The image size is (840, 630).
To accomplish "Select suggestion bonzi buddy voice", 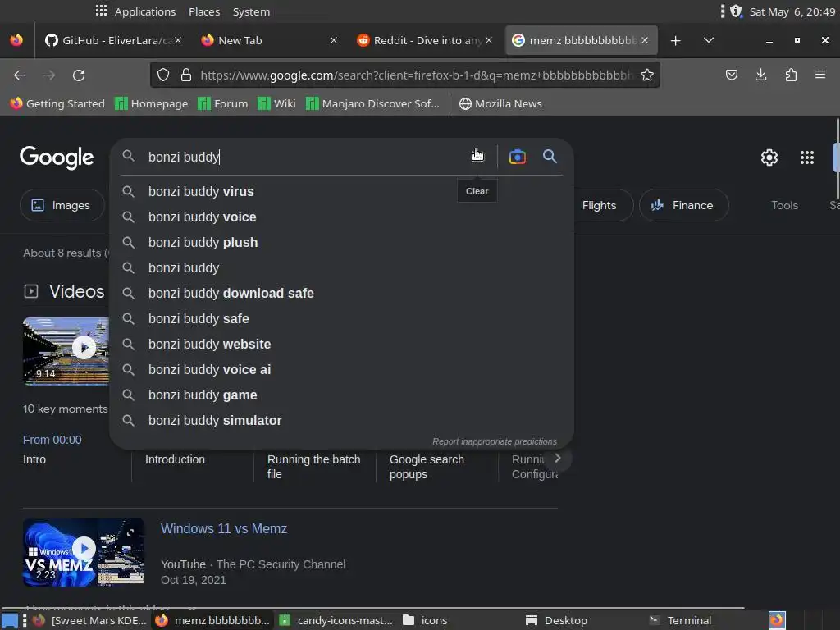I will pyautogui.click(x=341, y=217).
